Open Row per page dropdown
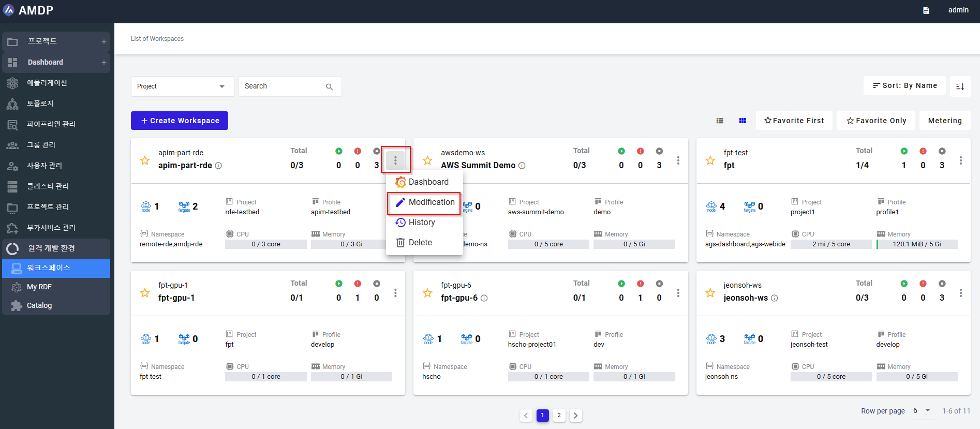980x429 pixels. tap(923, 411)
